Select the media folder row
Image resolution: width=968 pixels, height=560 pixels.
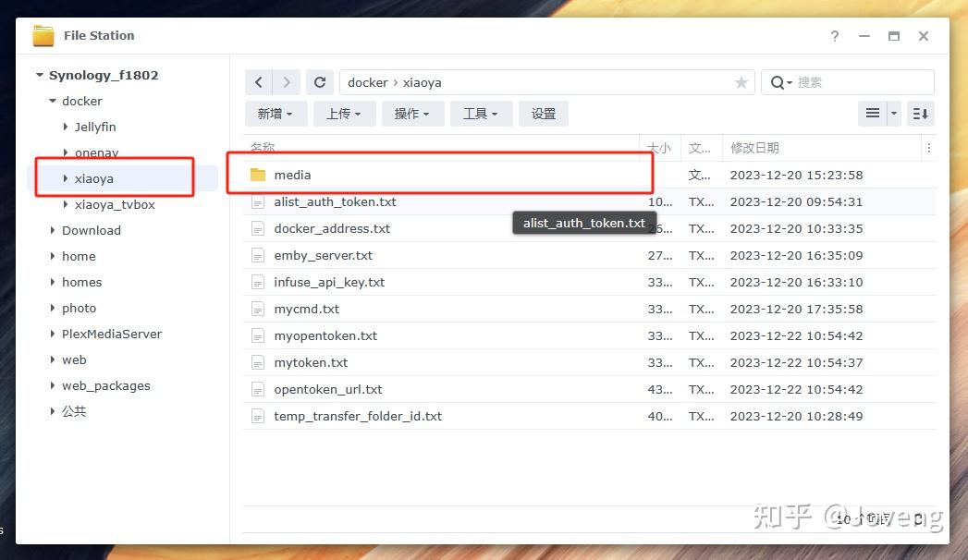coord(590,176)
